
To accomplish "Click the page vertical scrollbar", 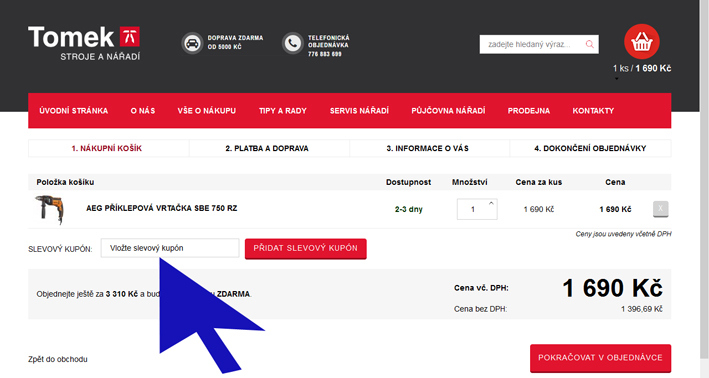I will pyautogui.click(x=704, y=181).
